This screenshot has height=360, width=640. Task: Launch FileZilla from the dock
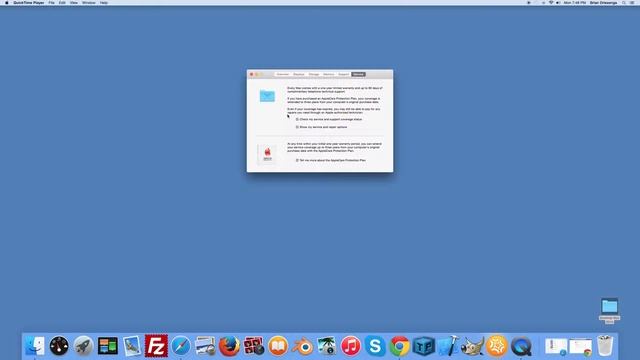(156, 346)
